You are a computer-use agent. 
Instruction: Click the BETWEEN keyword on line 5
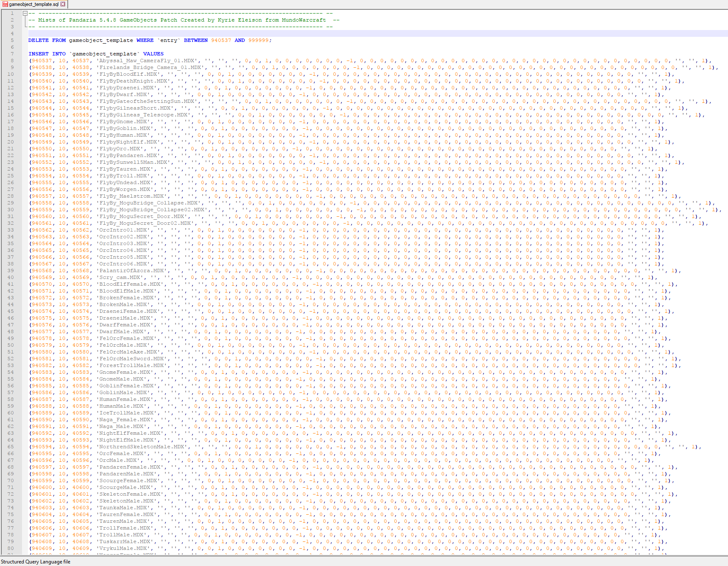tap(195, 40)
